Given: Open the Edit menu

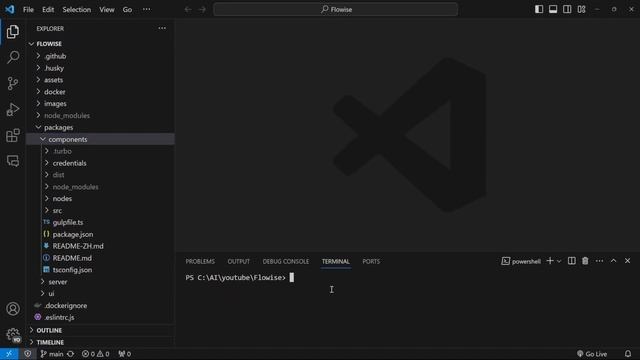Looking at the screenshot, I should coord(48,9).
